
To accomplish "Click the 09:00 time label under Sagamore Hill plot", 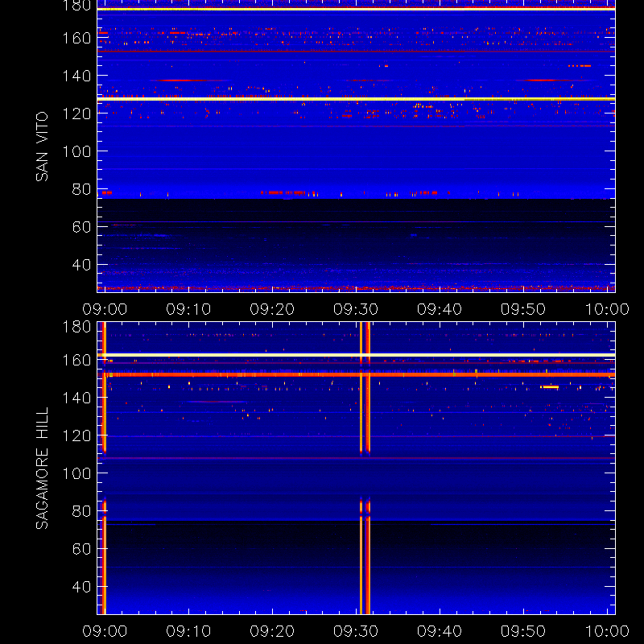I will 105,631.
